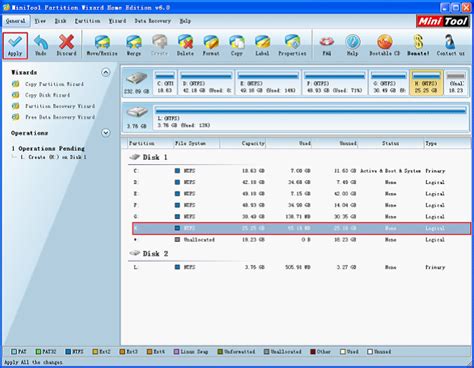The image size is (474, 368).
Task: Sort by Partition column header
Action: click(x=150, y=143)
